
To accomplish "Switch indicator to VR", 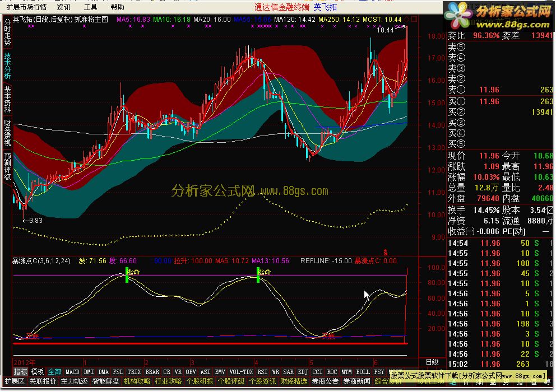I will coord(178,372).
